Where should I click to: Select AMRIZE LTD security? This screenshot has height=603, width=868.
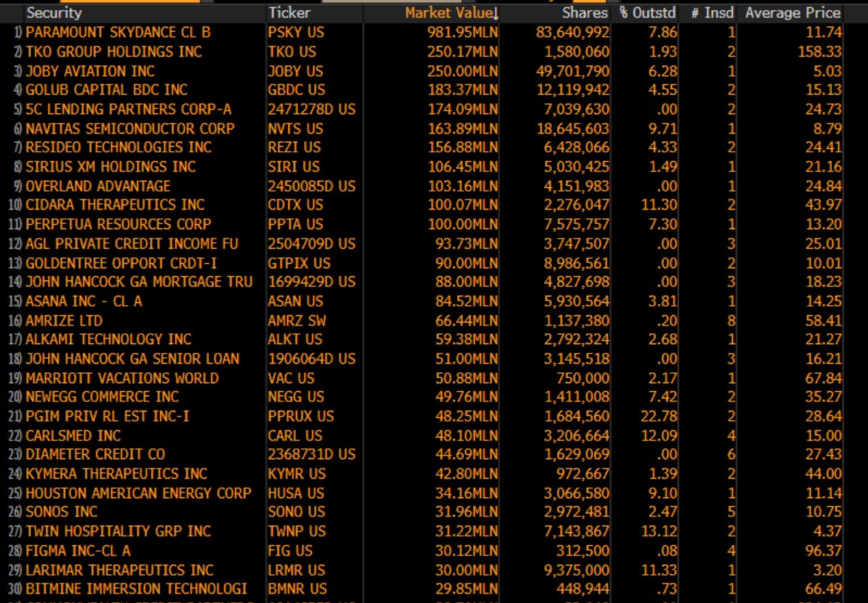(64, 320)
